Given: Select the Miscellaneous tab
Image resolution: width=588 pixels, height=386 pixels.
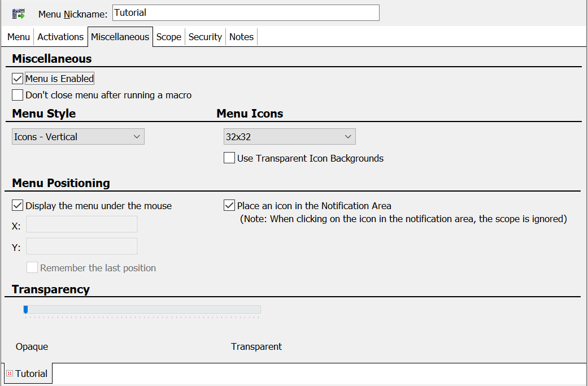Looking at the screenshot, I should (x=120, y=37).
